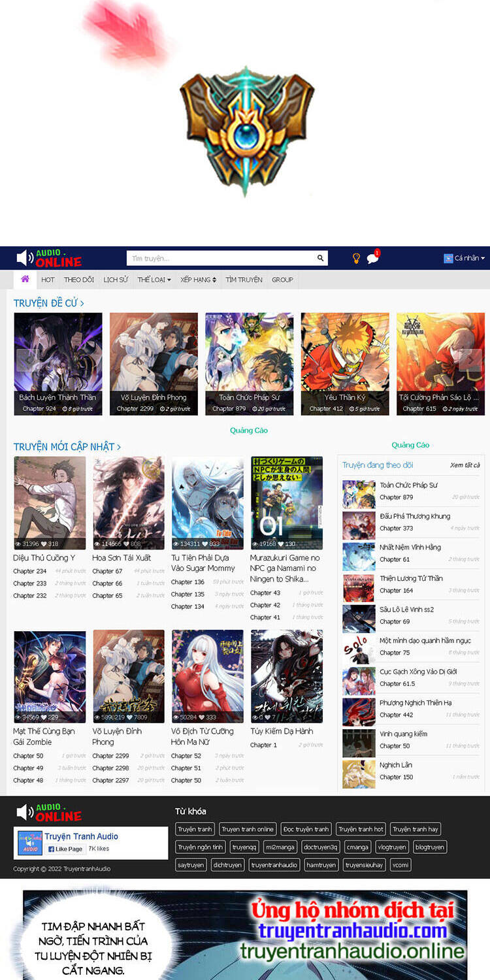Open the Truyện Đề Cử section heading
Screen dimensions: 490x980
(48, 302)
